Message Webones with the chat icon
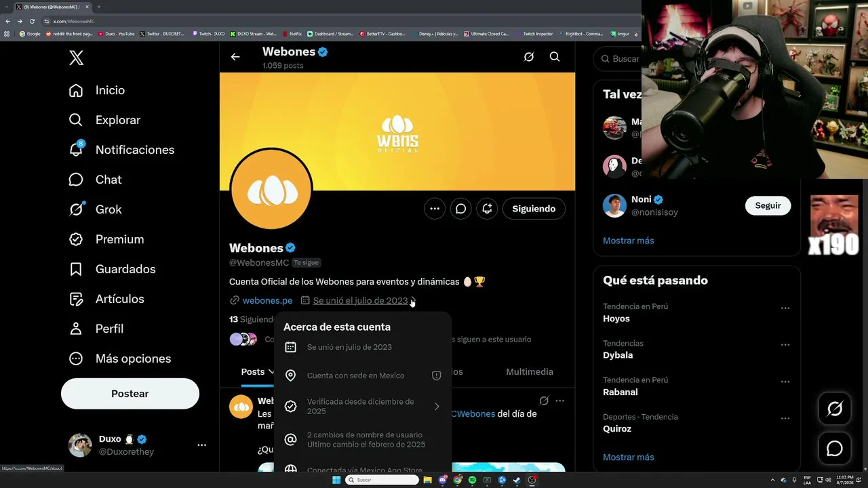Screen dimensions: 868x488 pos(461,209)
